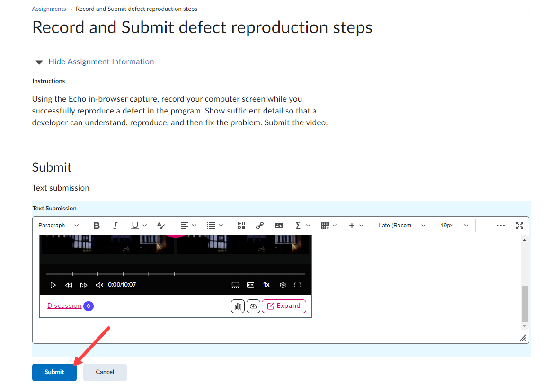Click the strikethrough/format painter icon
This screenshot has width=549, height=392.
(x=161, y=226)
